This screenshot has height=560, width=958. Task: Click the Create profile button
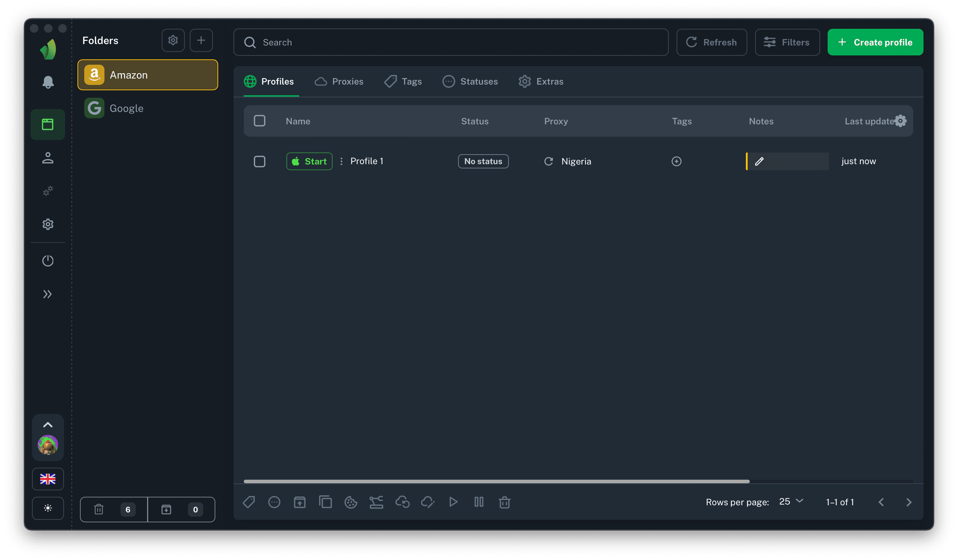(875, 42)
